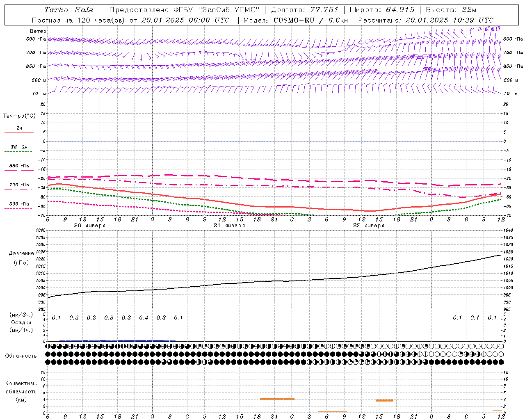
Task: Click the Td 2м dew point legend label
Action: point(19,147)
